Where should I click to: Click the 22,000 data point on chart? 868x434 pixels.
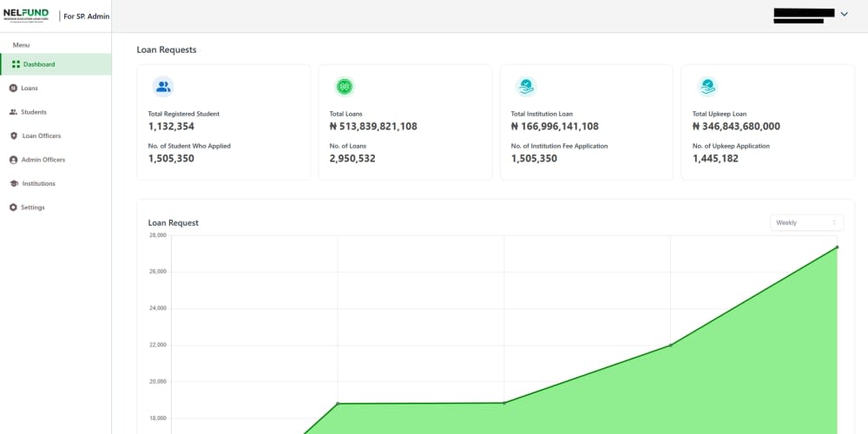(670, 345)
